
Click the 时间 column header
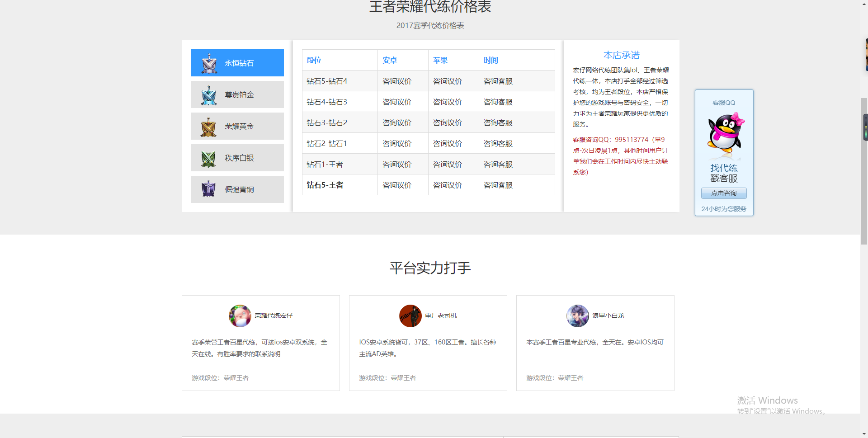click(491, 60)
